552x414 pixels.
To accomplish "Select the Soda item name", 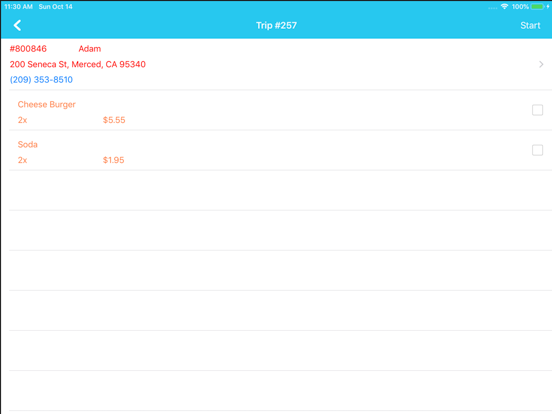I will pos(27,144).
